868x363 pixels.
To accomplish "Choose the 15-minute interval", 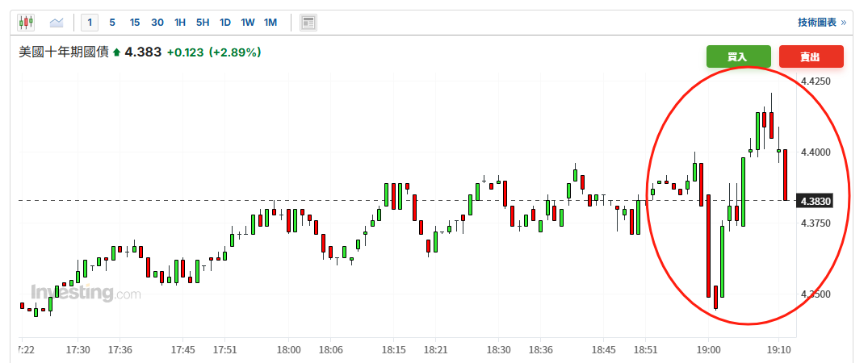I will pyautogui.click(x=135, y=23).
